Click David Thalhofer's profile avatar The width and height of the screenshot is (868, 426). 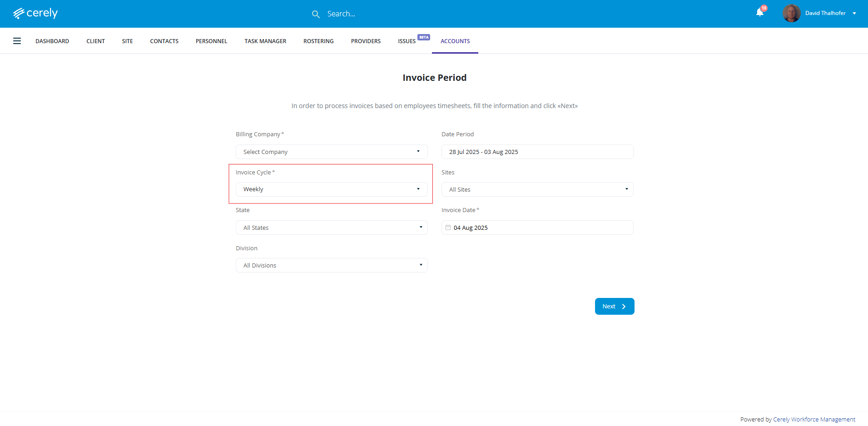tap(791, 13)
